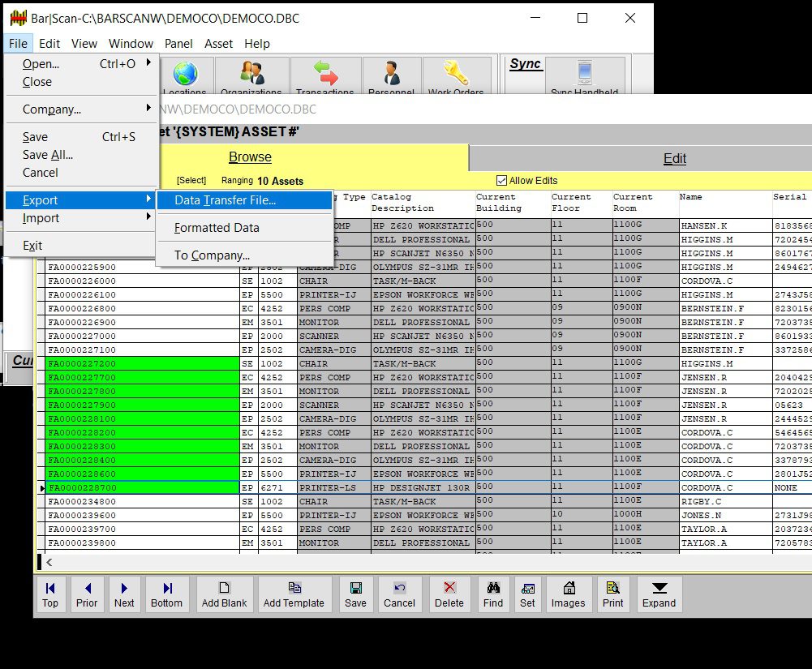Switch to the Edit tab

(x=675, y=158)
